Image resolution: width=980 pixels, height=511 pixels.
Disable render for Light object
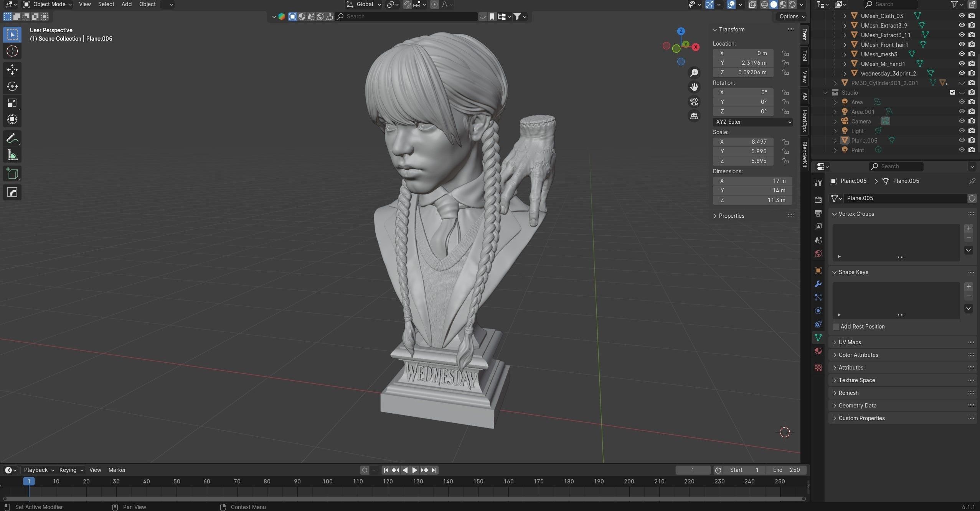tap(972, 131)
